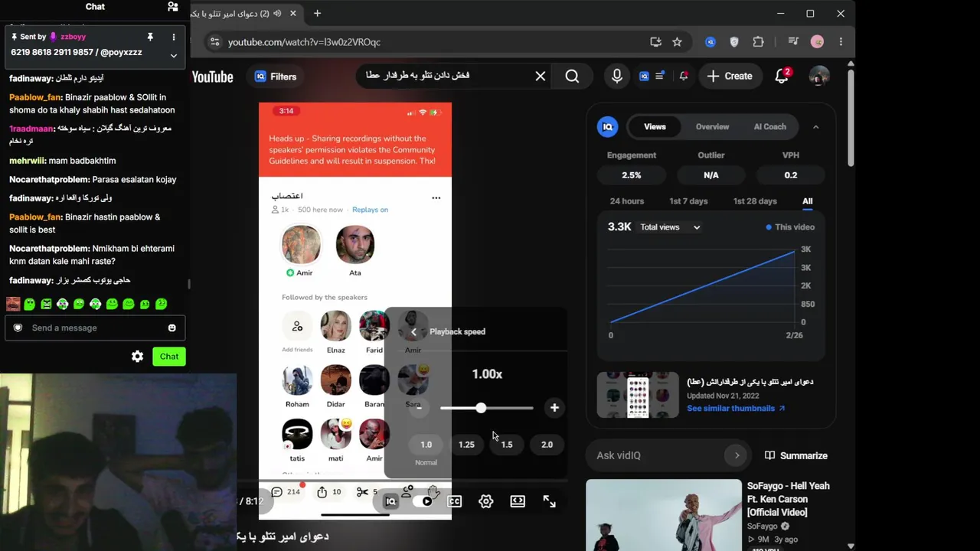Set playback speed to 1.25
Image resolution: width=980 pixels, height=551 pixels.
point(466,445)
